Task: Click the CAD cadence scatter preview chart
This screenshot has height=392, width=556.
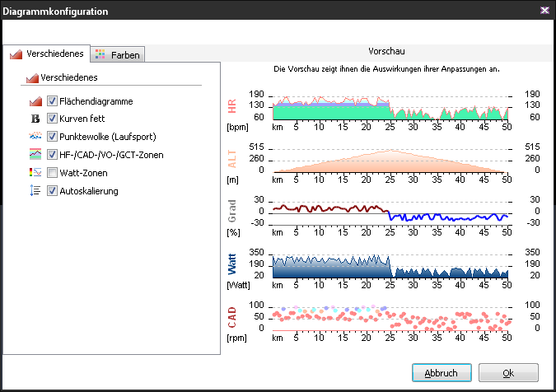Action: tap(390, 318)
